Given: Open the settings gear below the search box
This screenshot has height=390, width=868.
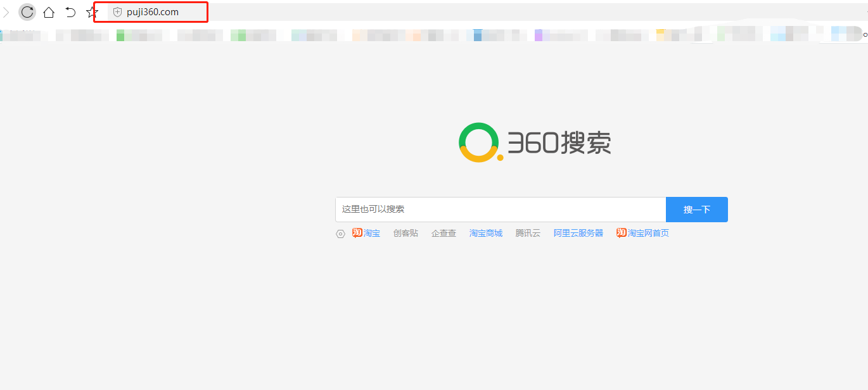Looking at the screenshot, I should pyautogui.click(x=340, y=234).
